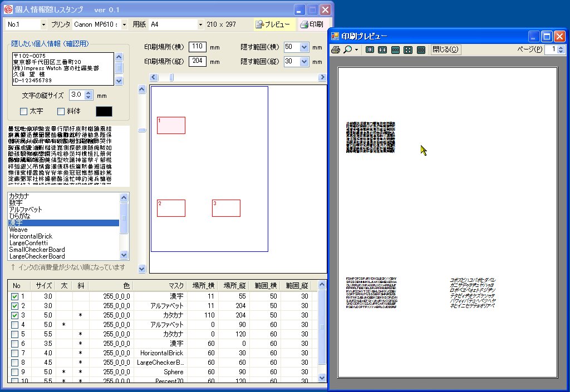Check row 7 checkbox in table
The height and width of the screenshot is (392, 570).
(x=14, y=353)
